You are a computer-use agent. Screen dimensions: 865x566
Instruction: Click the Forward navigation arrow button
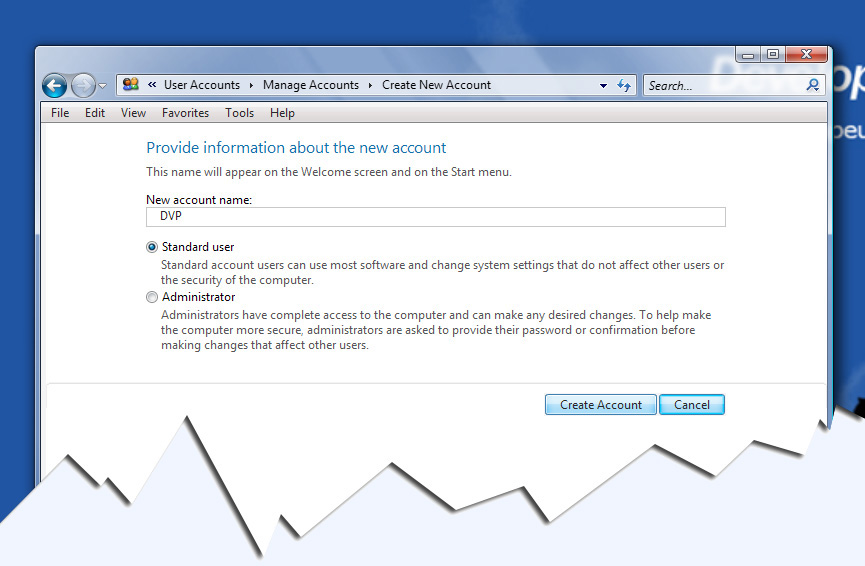point(84,86)
